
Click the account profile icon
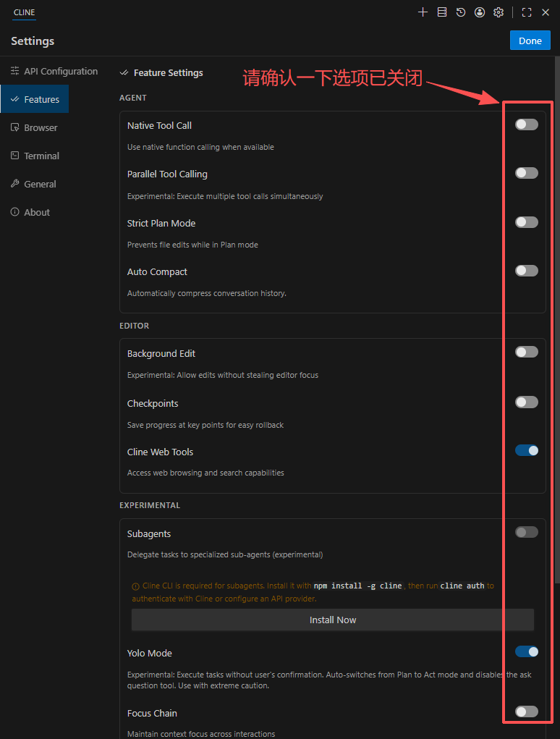point(480,12)
